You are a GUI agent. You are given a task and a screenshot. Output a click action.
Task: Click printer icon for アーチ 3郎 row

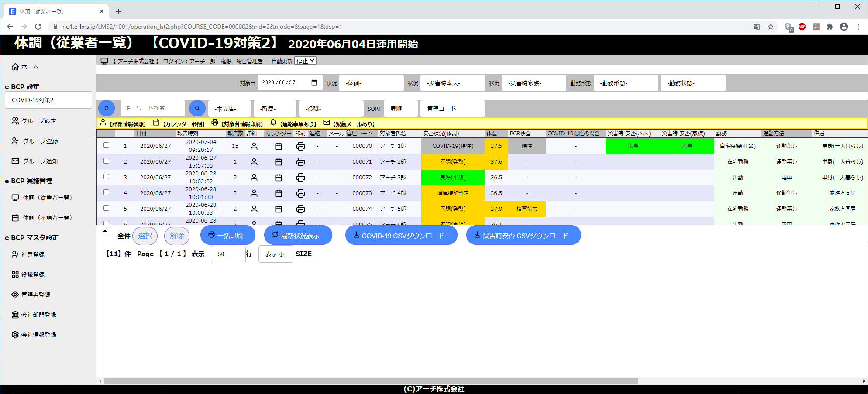[x=301, y=178]
